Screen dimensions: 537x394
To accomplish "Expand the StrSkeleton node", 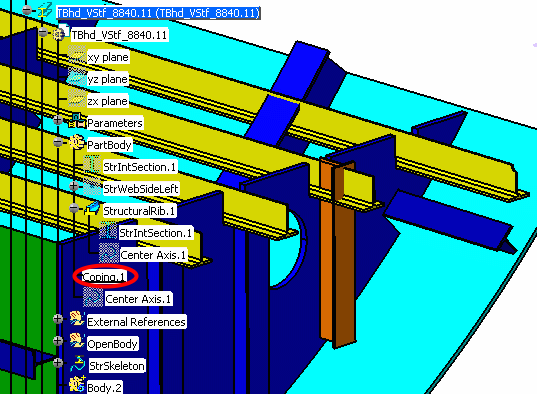I will (58, 362).
